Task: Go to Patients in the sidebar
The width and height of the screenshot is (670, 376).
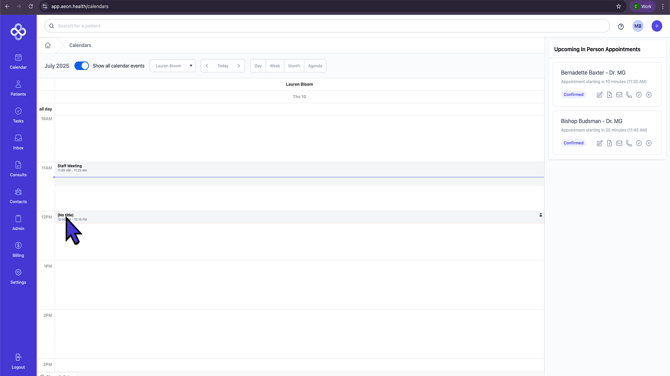Action: click(x=18, y=88)
